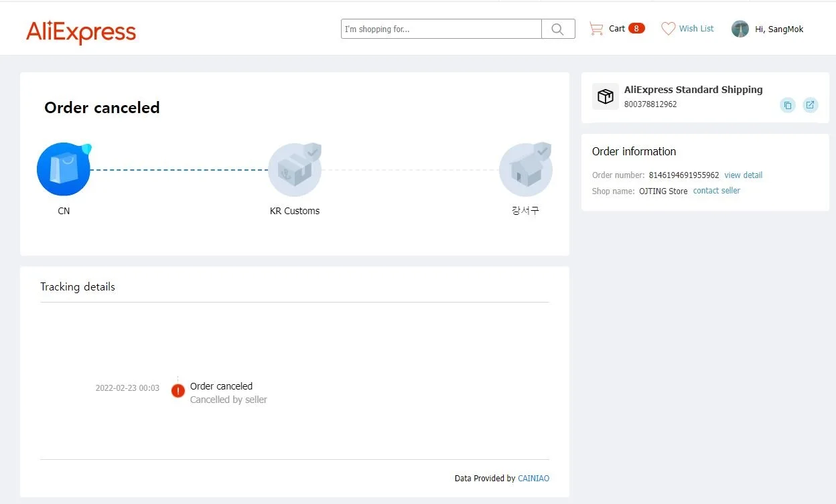Open the CAINIAO data provider link
The height and width of the screenshot is (504, 836).
click(x=533, y=479)
